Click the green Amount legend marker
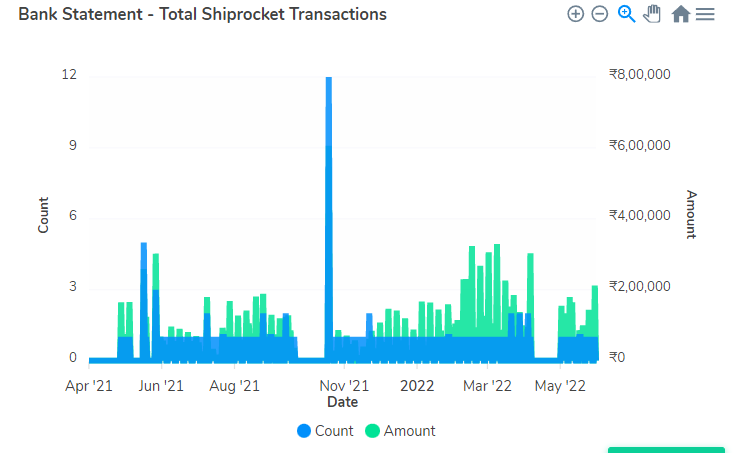 pos(372,431)
